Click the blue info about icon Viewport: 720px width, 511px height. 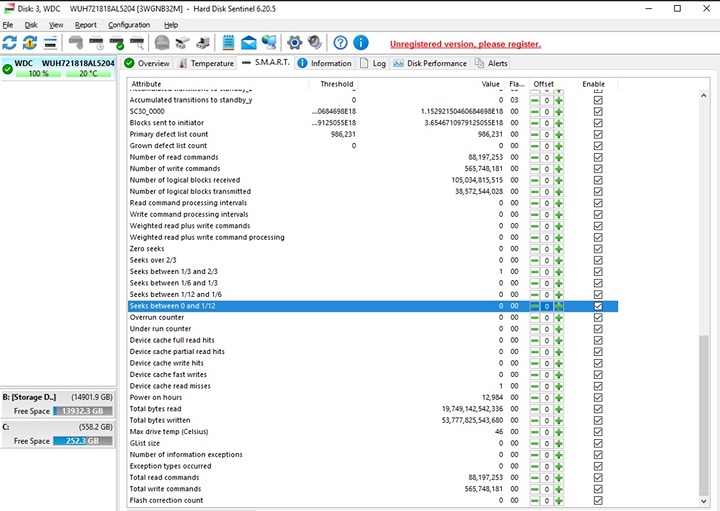coord(361,43)
